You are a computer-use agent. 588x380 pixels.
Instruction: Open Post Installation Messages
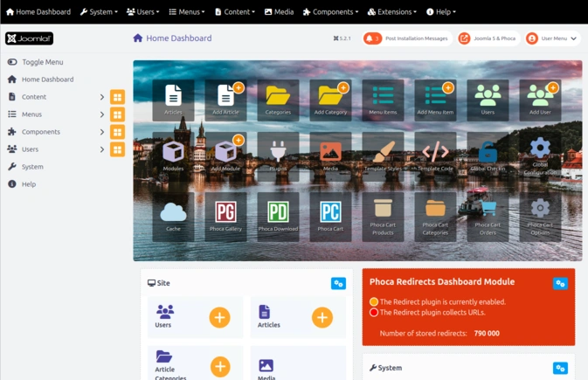pyautogui.click(x=408, y=38)
